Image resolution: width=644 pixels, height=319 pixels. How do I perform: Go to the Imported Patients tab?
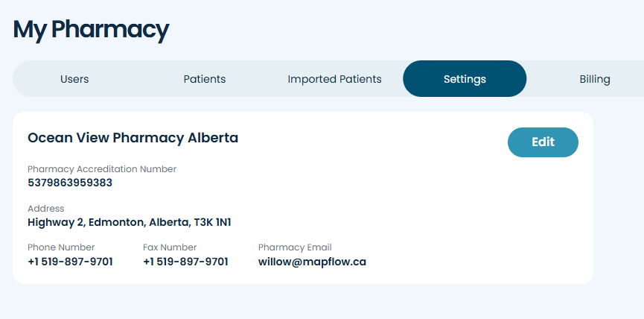click(334, 79)
